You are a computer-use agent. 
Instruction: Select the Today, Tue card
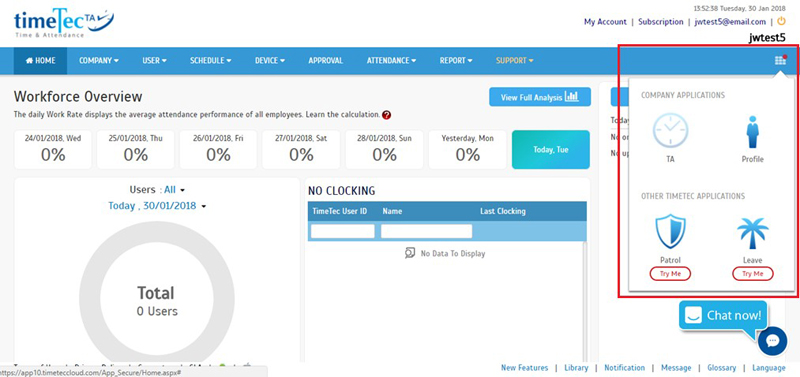coord(551,149)
